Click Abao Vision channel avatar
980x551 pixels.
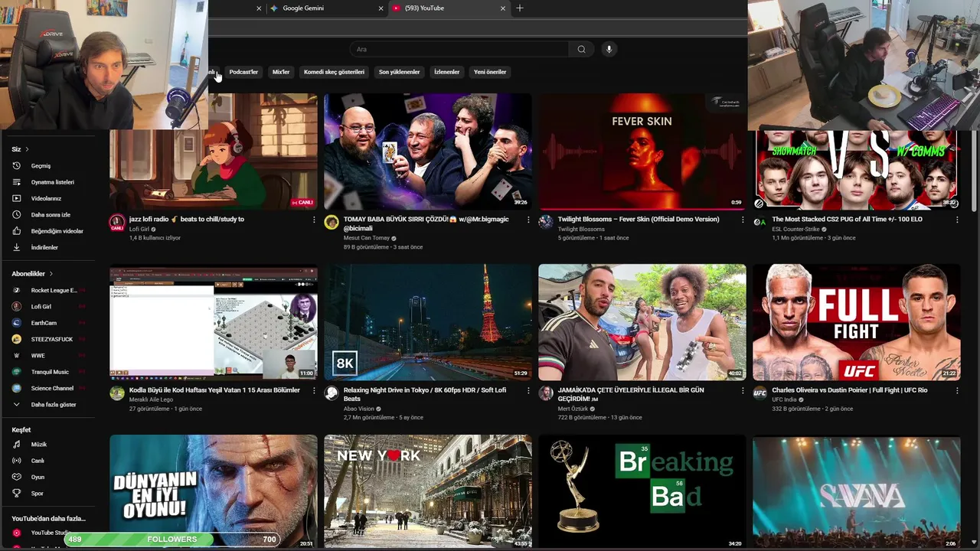coord(332,393)
